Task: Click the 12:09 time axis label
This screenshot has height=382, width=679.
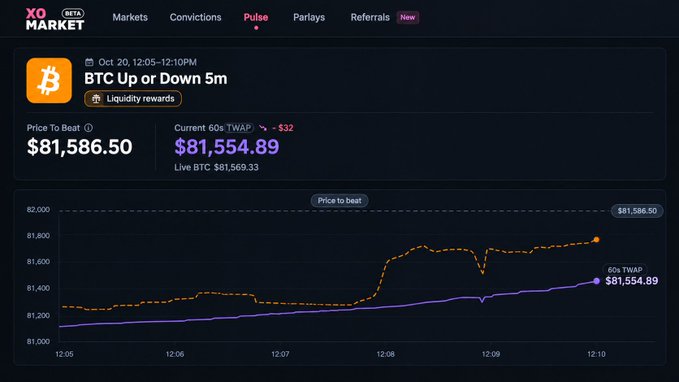Action: [491, 354]
